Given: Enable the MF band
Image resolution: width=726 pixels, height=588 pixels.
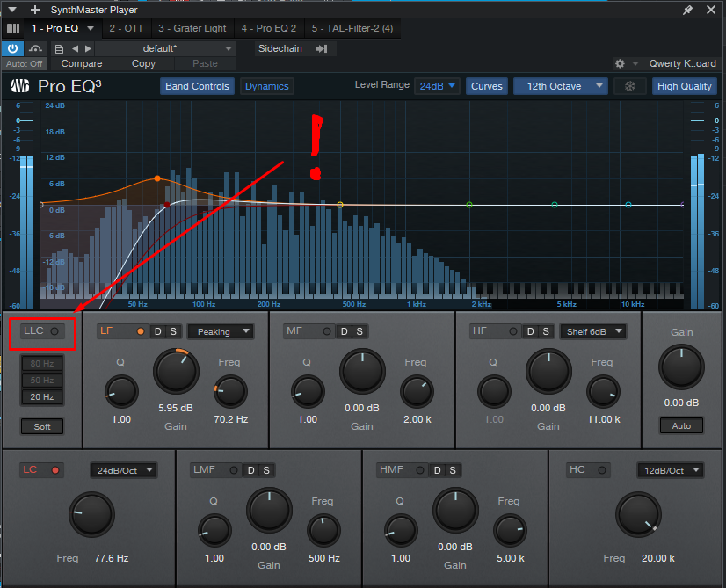Looking at the screenshot, I should click(x=327, y=331).
